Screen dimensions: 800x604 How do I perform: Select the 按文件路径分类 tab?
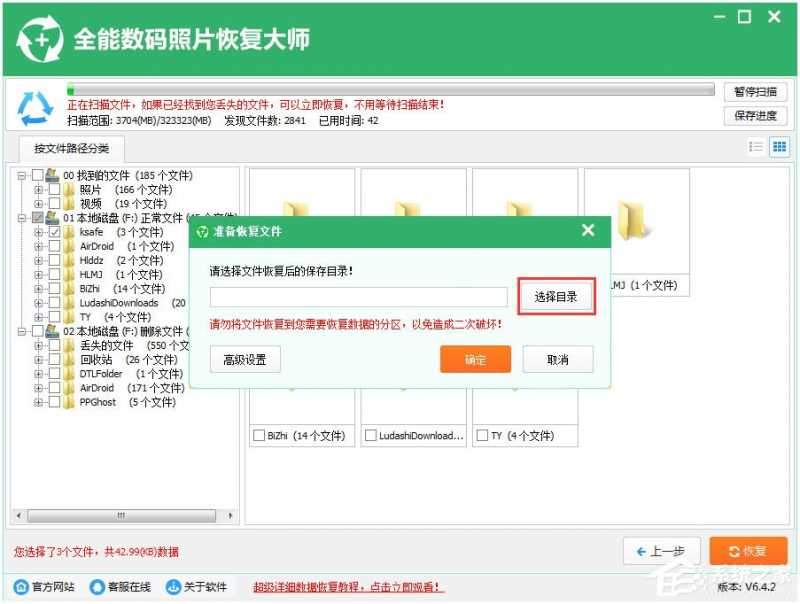tap(72, 151)
